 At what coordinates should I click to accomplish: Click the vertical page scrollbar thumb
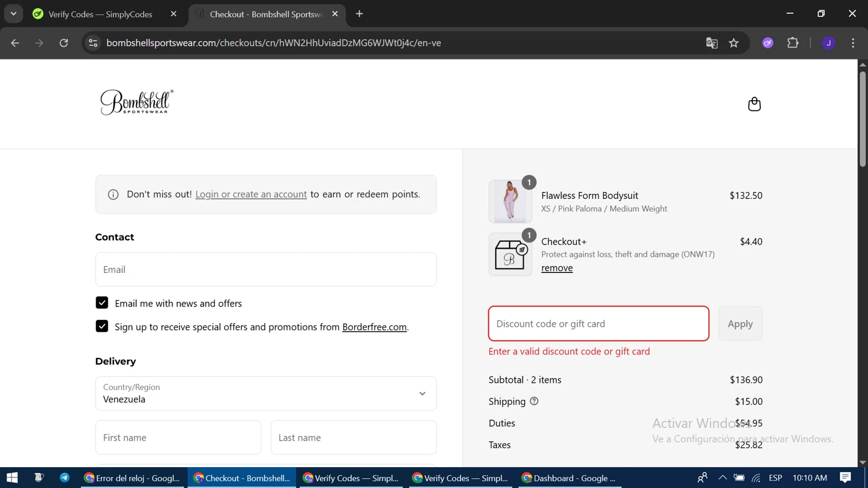point(863,118)
